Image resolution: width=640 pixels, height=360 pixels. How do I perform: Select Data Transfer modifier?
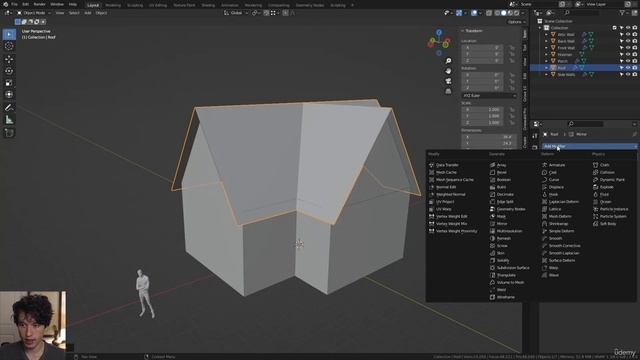pyautogui.click(x=447, y=165)
